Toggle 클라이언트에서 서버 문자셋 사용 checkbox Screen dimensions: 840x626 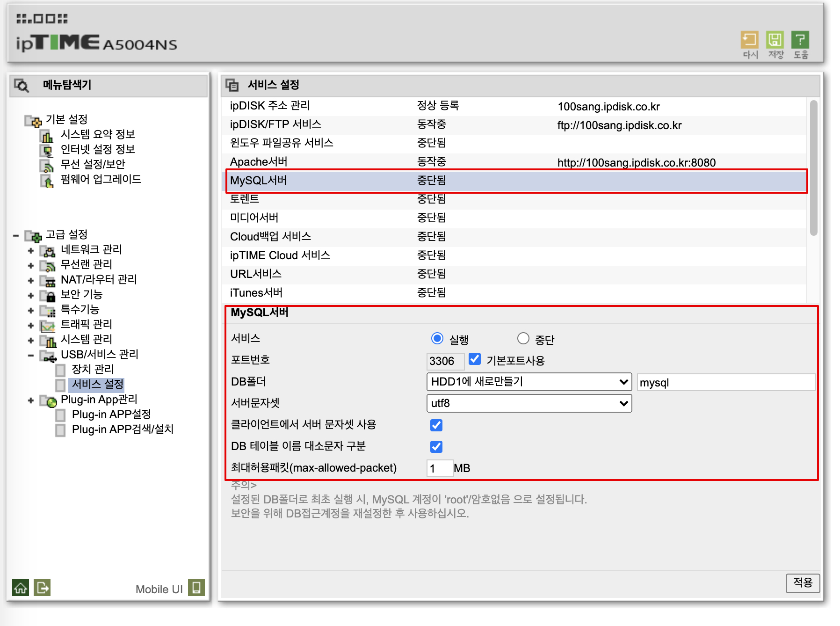pos(436,425)
